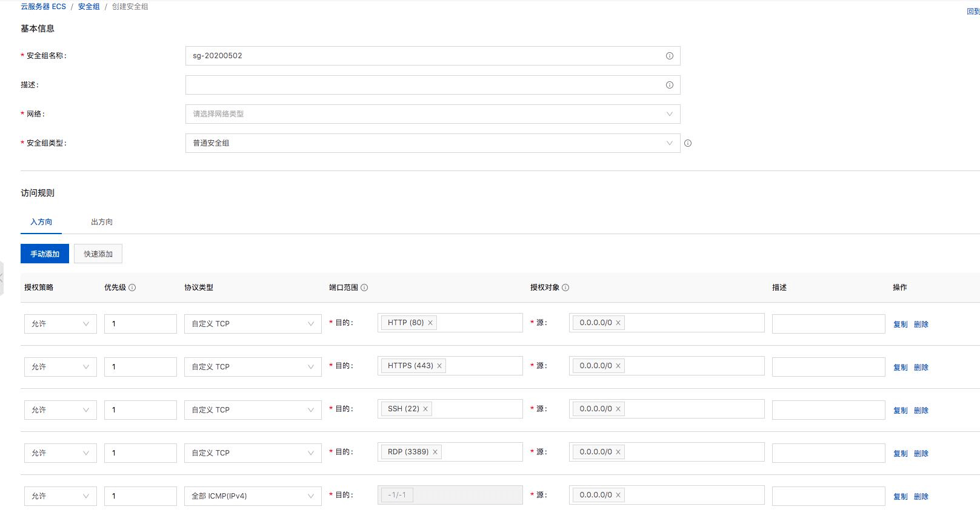
Task: Click 复制 in the RDP (3389) row
Action: coord(901,454)
